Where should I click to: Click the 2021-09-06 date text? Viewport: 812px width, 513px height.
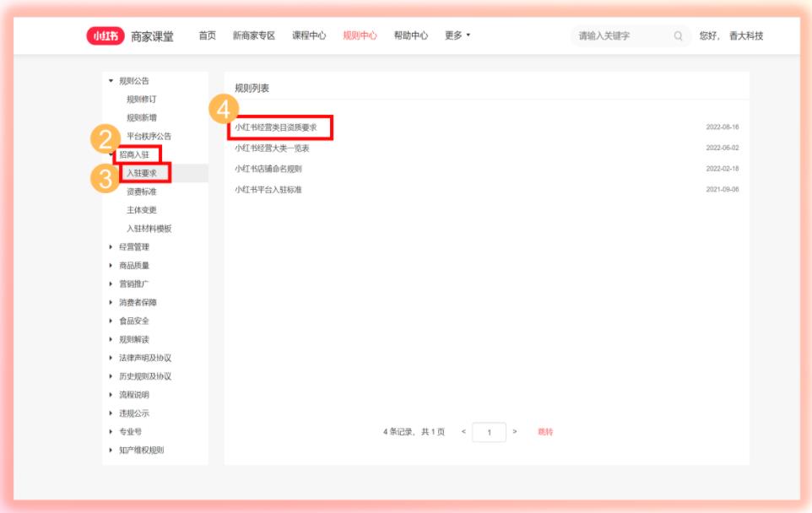click(x=723, y=190)
